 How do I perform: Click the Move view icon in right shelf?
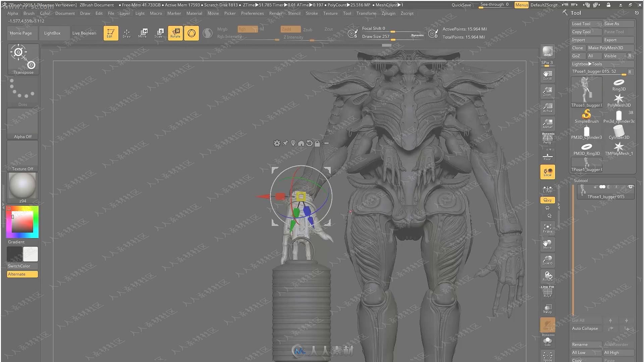(x=547, y=244)
